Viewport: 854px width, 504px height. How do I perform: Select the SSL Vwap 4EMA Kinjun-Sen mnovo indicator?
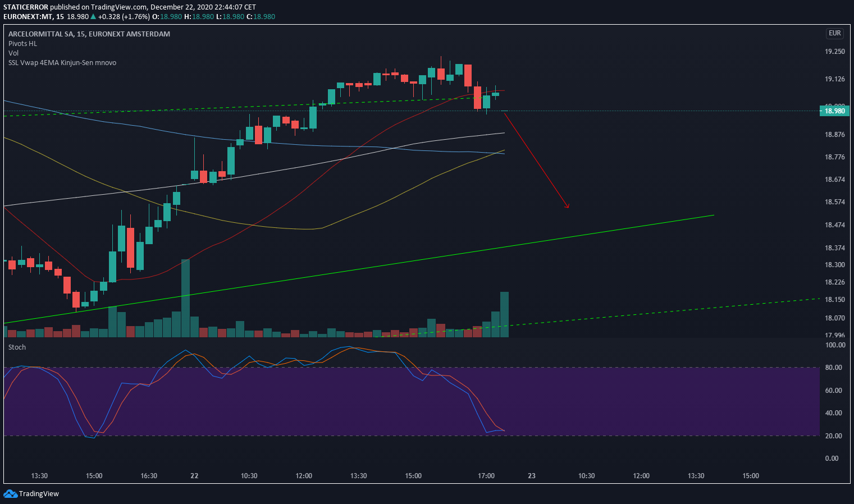(x=62, y=62)
